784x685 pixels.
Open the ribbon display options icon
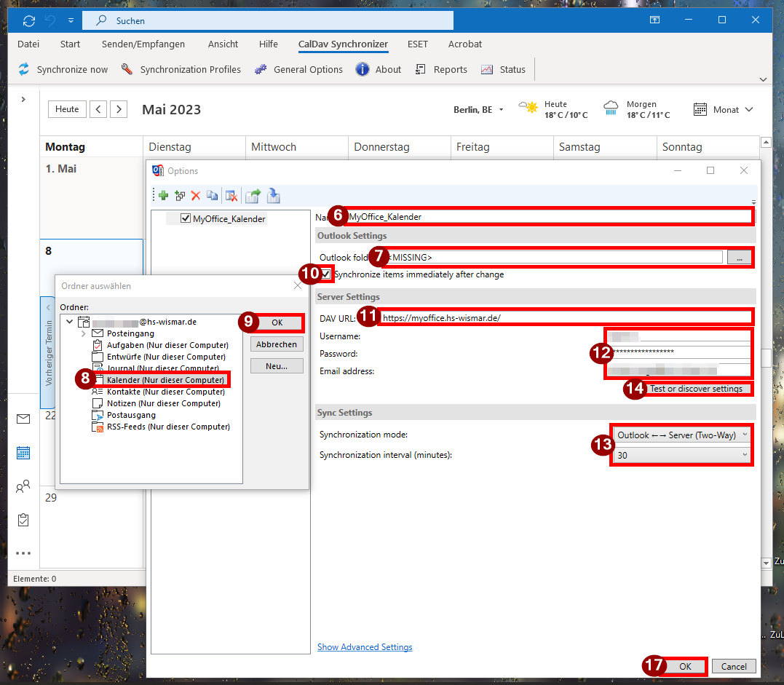point(654,20)
